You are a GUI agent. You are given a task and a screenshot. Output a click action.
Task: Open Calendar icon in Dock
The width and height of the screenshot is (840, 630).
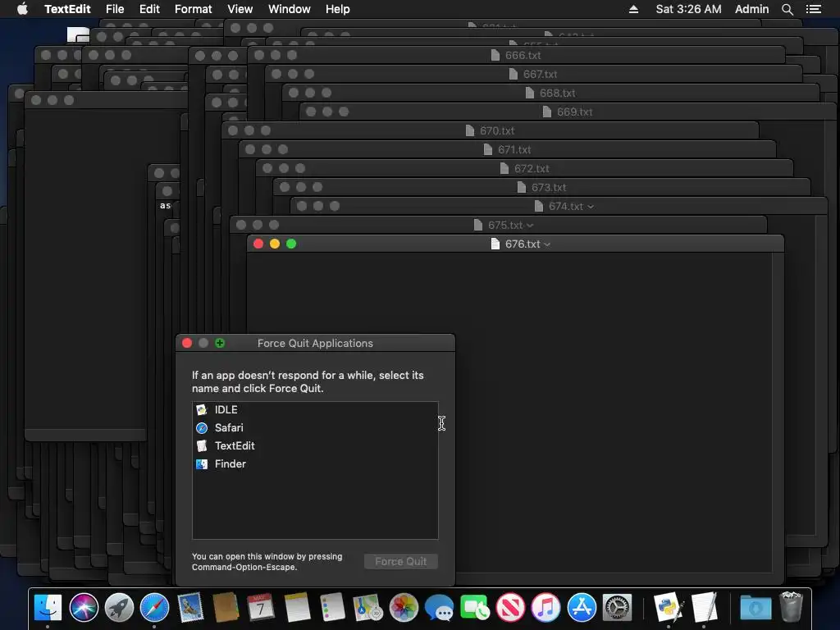point(261,608)
